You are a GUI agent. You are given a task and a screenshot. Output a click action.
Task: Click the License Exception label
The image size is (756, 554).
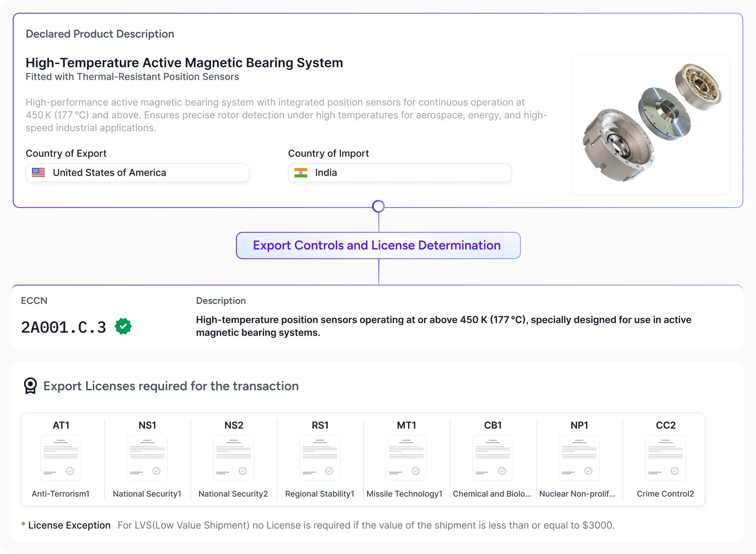[69, 525]
